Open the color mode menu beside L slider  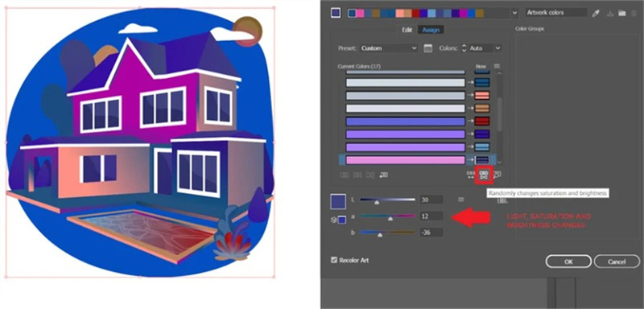(460, 200)
